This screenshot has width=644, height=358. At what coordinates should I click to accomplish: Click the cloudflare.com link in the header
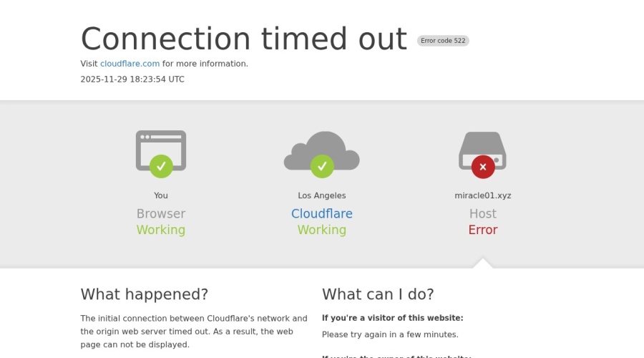(130, 64)
